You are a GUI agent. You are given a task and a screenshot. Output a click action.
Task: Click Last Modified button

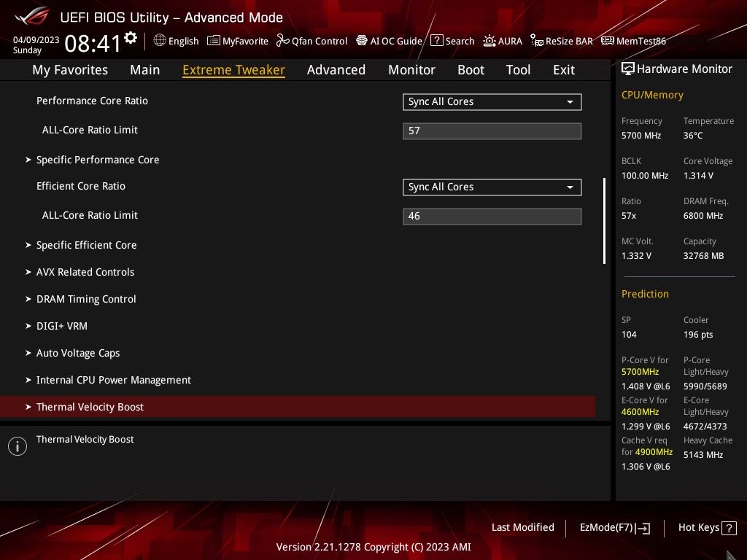522,528
